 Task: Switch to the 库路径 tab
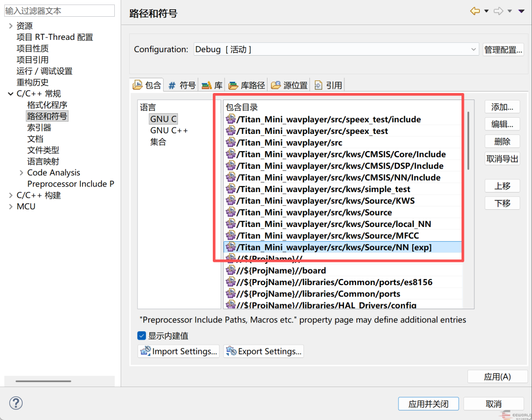tap(247, 85)
